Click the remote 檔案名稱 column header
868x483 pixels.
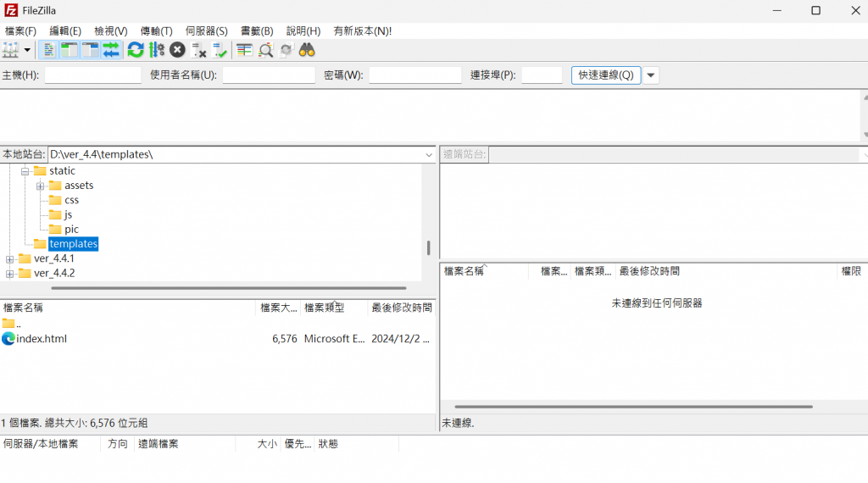point(484,271)
